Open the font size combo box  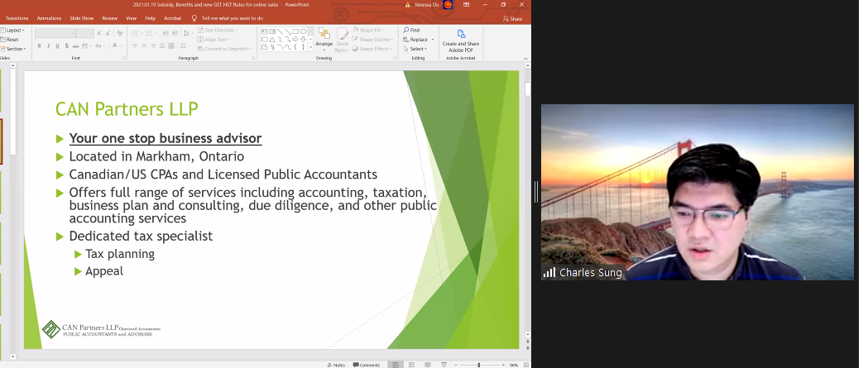coord(84,33)
